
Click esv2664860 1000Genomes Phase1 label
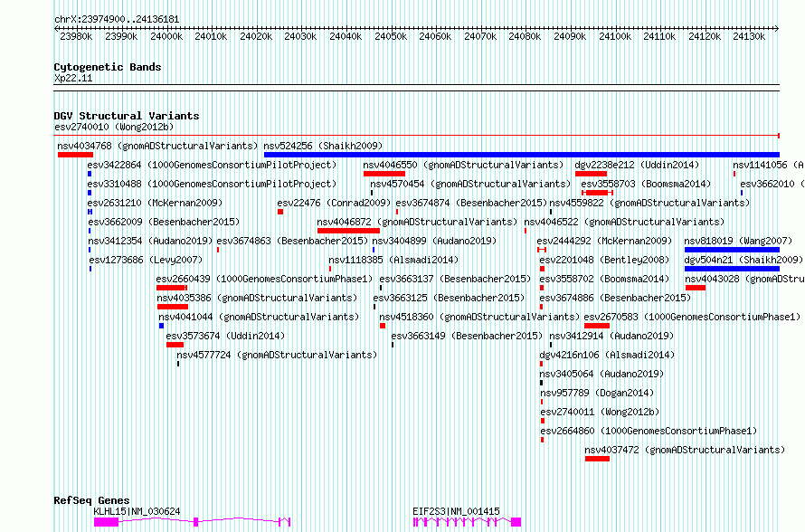(x=649, y=431)
